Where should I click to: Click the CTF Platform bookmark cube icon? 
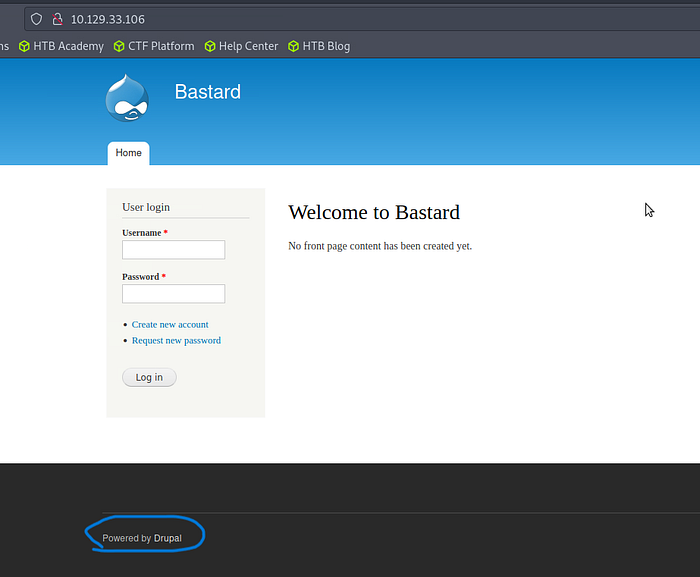(x=119, y=46)
